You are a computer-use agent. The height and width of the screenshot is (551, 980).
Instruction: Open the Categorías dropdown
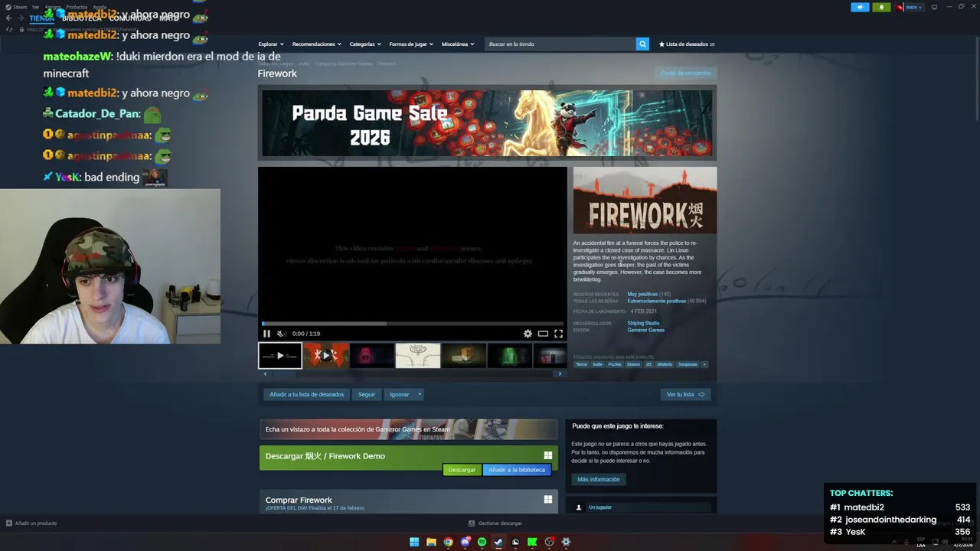coord(365,44)
